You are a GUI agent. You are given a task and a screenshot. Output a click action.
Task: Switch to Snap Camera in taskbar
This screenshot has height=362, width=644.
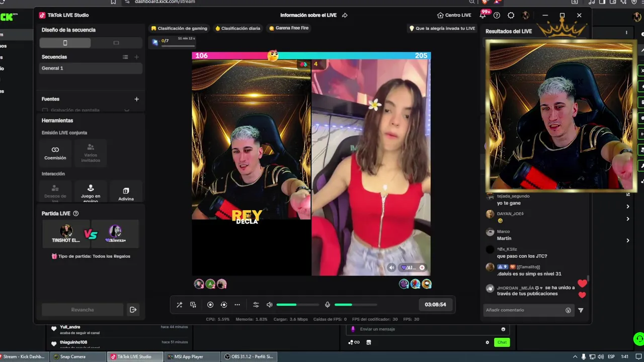pos(78,356)
